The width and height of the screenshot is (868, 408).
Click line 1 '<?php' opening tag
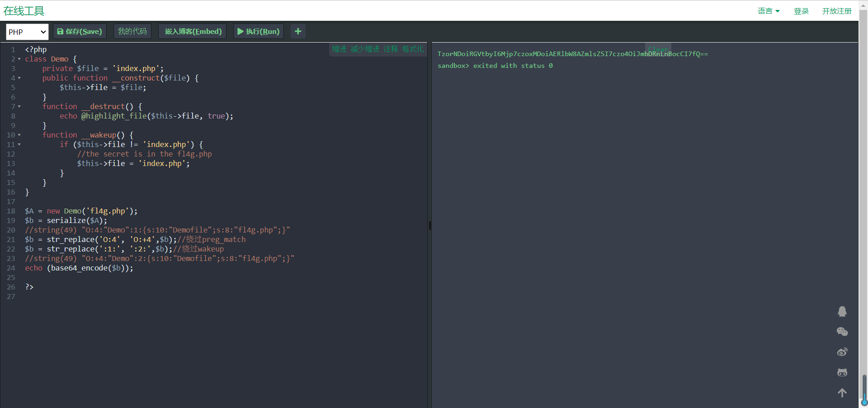pyautogui.click(x=36, y=50)
